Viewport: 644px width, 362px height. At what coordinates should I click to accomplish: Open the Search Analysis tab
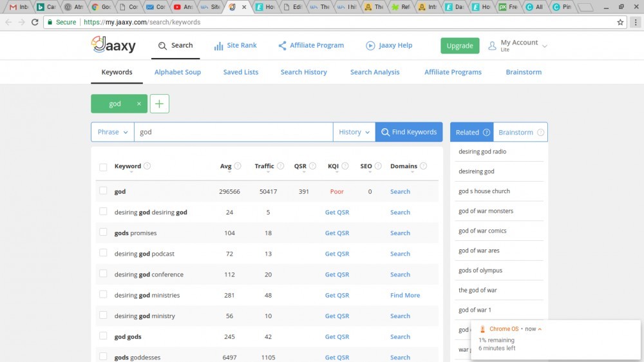pos(375,72)
